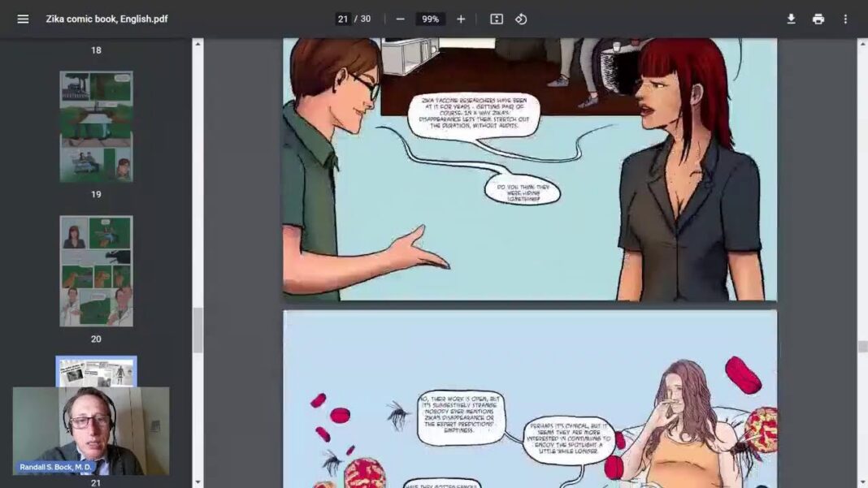
Task: Click the thumbnail sidebar scrollbar thumb
Action: (x=197, y=330)
